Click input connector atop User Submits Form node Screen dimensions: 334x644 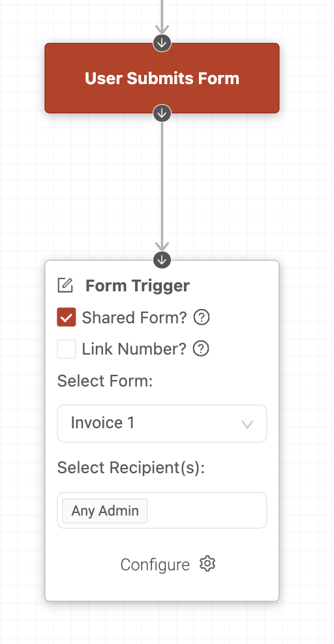point(162,43)
